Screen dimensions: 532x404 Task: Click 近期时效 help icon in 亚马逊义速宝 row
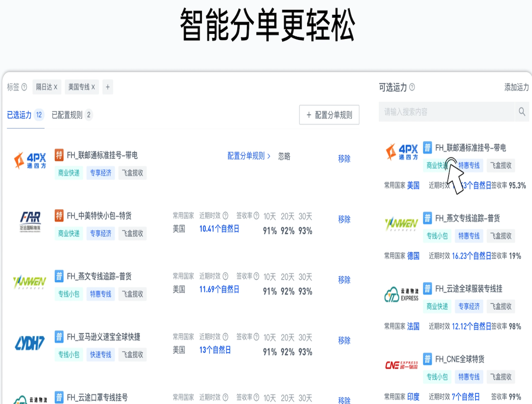point(225,337)
